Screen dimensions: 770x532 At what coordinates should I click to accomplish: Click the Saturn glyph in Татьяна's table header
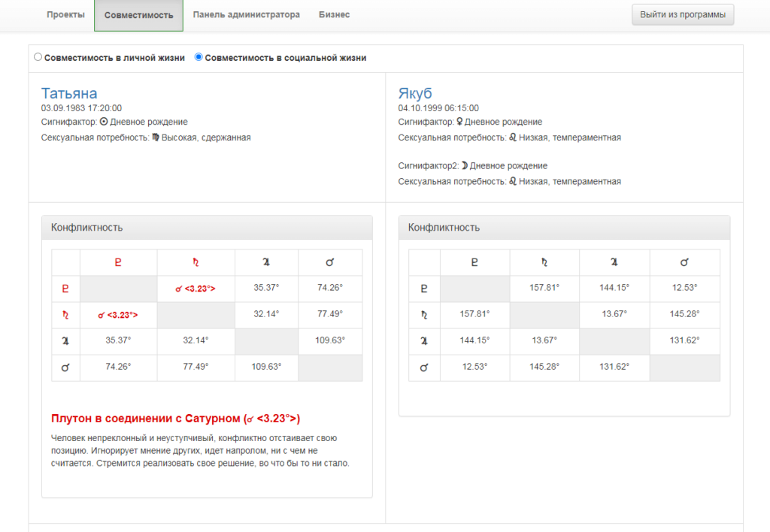[x=195, y=262]
